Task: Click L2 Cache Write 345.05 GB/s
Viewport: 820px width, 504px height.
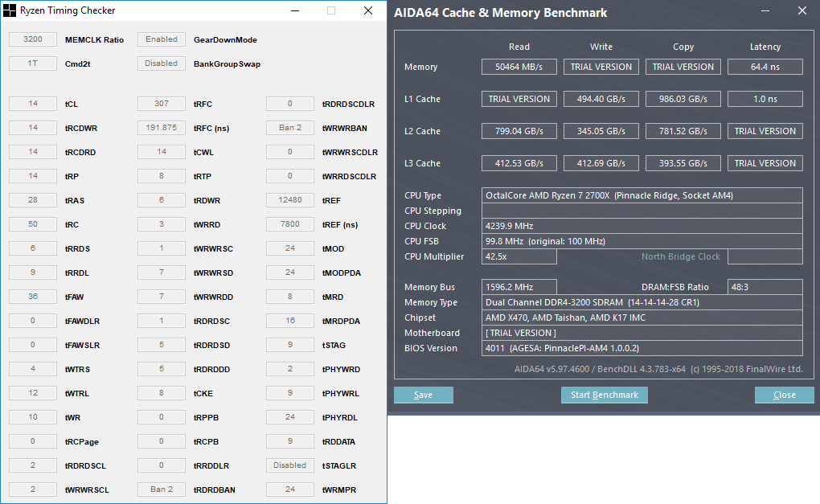Action: (x=601, y=131)
